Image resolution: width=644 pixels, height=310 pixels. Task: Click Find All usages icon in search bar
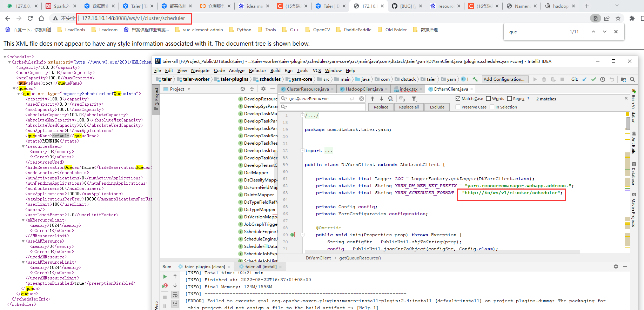point(391,99)
